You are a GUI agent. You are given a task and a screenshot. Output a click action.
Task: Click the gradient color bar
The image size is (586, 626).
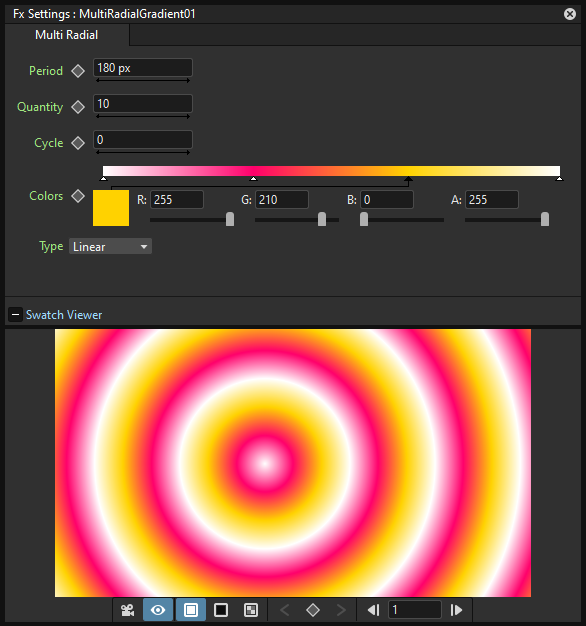[331, 171]
